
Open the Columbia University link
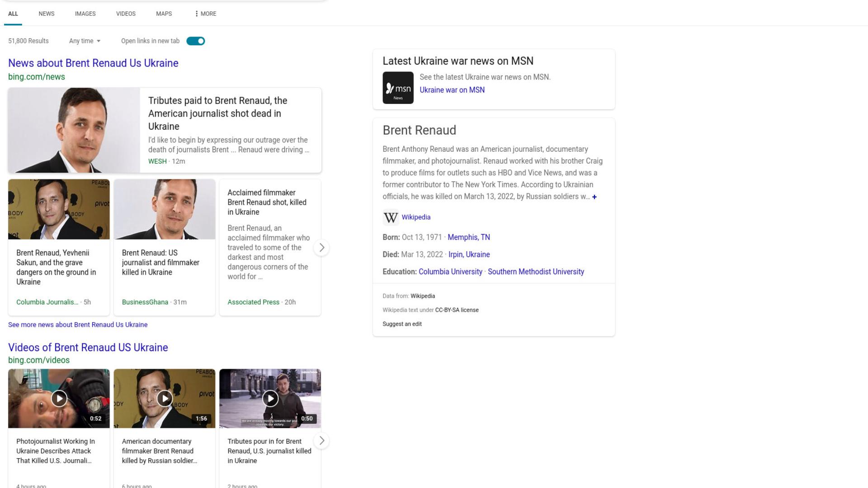point(450,272)
